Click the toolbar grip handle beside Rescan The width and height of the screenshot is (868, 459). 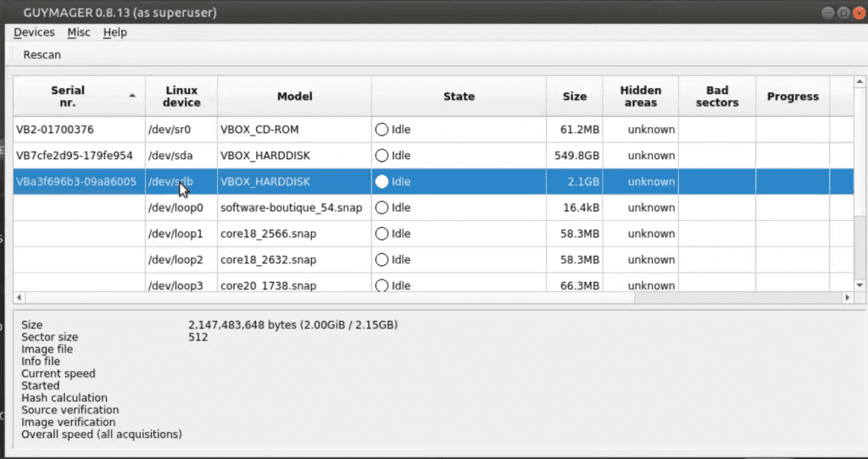click(x=9, y=55)
